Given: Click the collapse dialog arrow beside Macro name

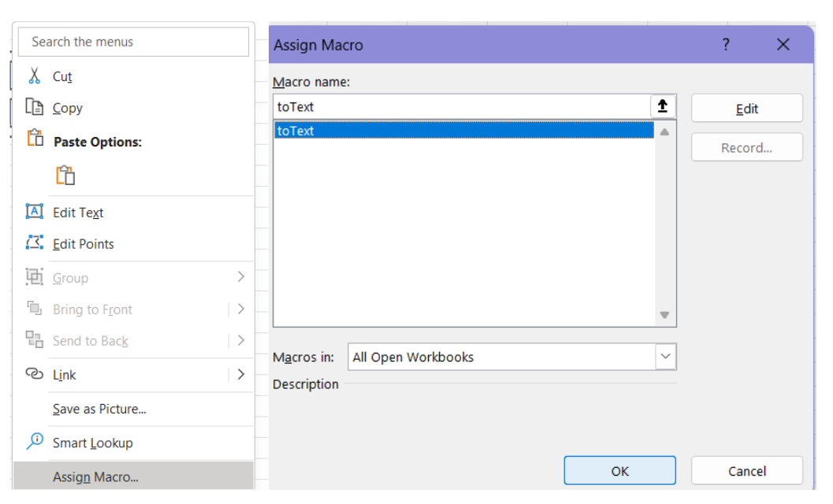Looking at the screenshot, I should click(662, 106).
